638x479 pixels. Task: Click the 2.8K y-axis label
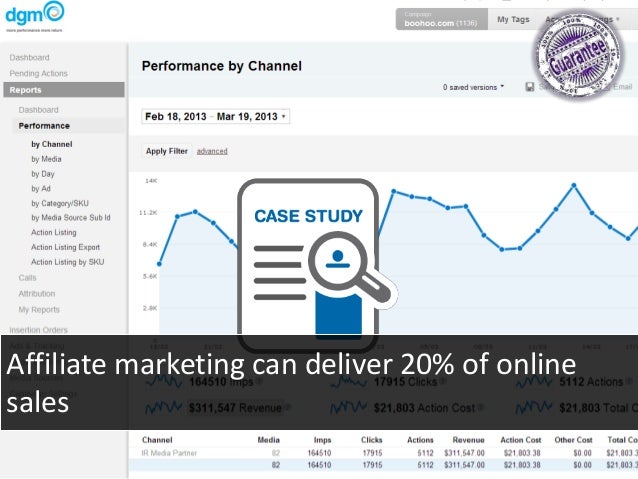pos(150,308)
